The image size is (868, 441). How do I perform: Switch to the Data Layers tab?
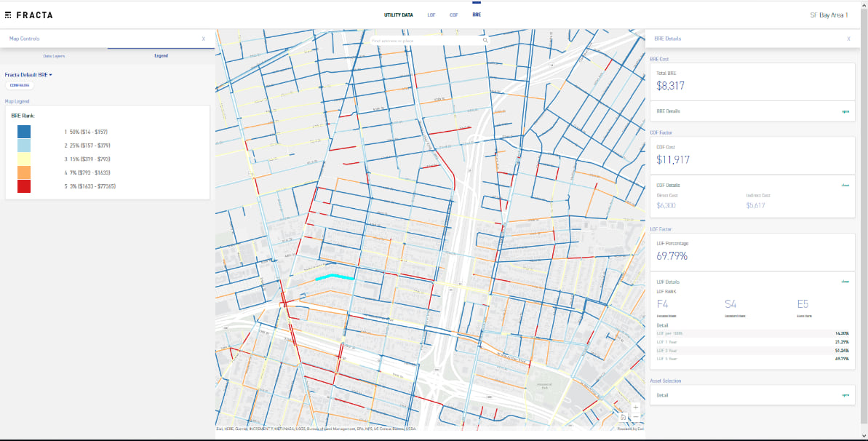[x=55, y=56]
